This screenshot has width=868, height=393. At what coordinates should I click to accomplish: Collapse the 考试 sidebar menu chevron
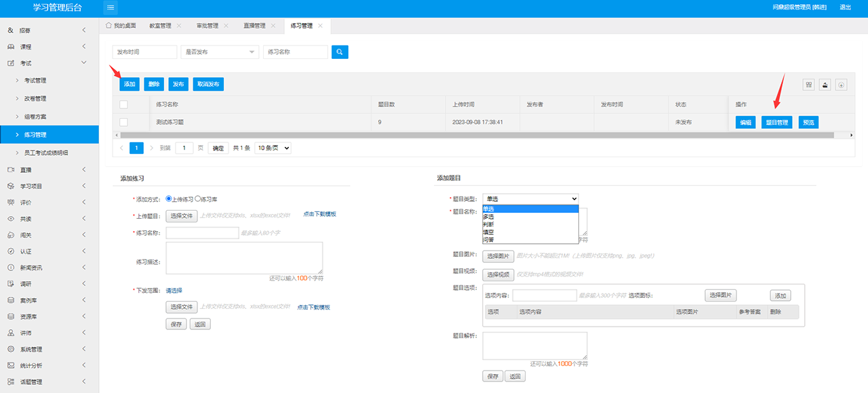(83, 63)
